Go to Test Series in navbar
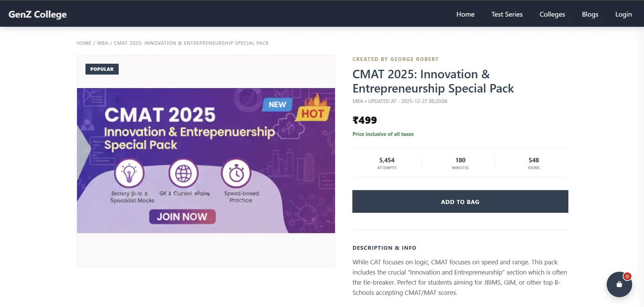The image size is (644, 307). tap(507, 14)
